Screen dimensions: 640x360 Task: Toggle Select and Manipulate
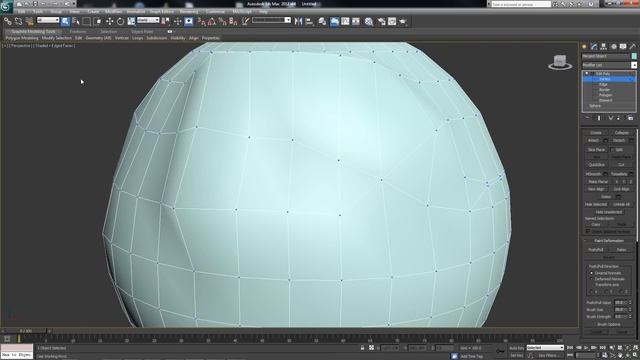[x=178, y=21]
